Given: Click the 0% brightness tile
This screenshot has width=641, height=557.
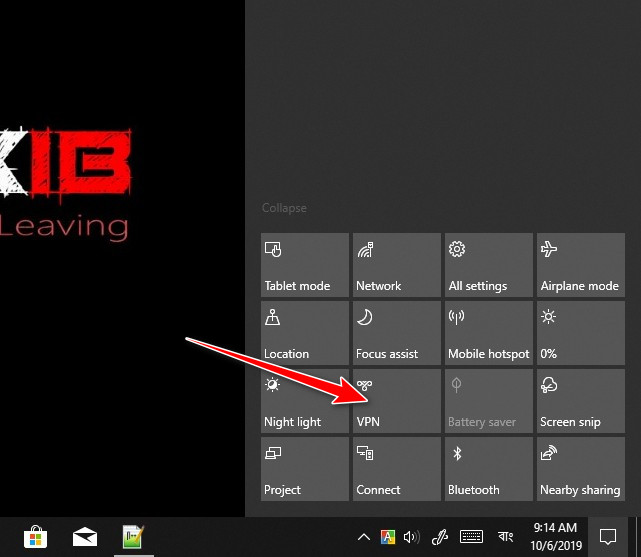Looking at the screenshot, I should [580, 333].
